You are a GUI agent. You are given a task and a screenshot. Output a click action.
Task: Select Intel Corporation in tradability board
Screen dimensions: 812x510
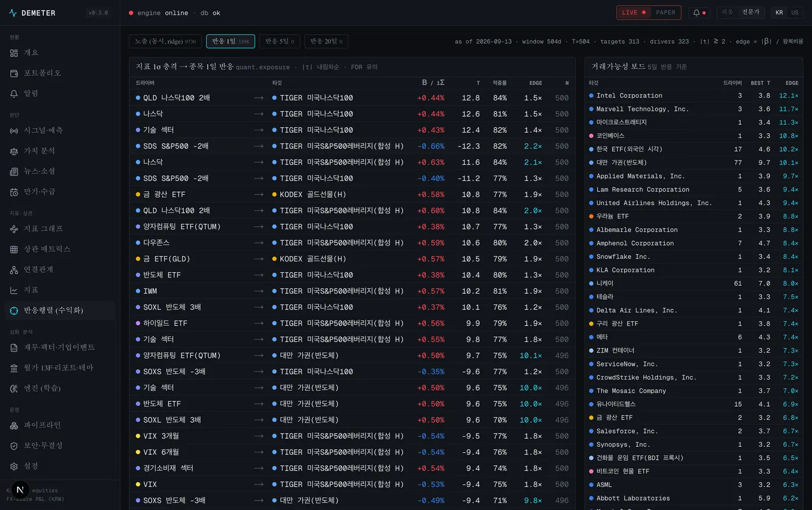[694, 96]
